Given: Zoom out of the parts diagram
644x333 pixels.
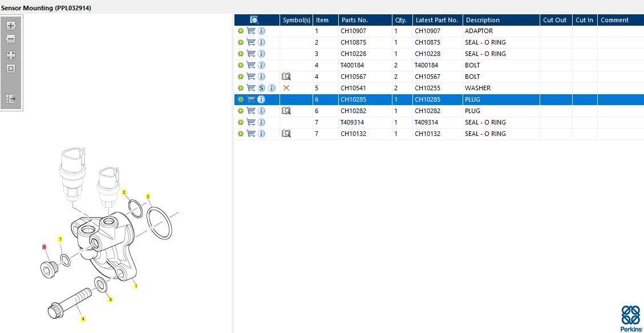Looking at the screenshot, I should tap(11, 39).
